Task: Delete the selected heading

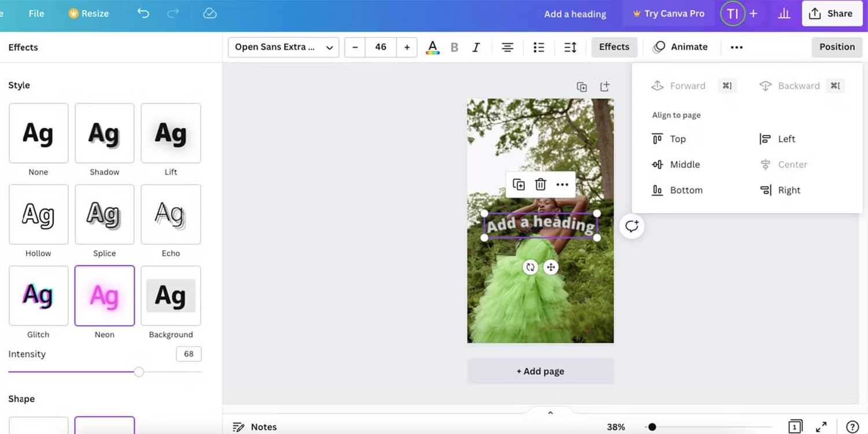Action: pyautogui.click(x=540, y=184)
